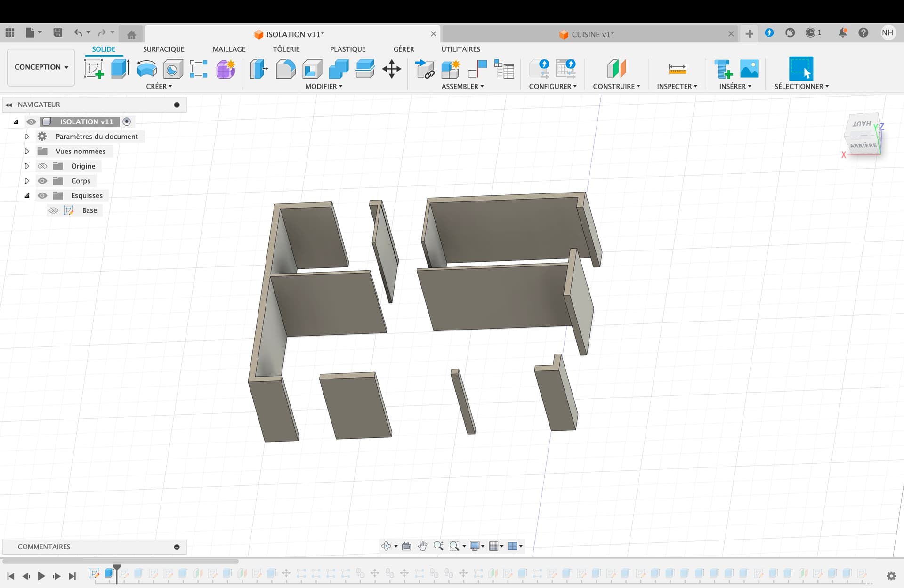This screenshot has height=588, width=904.
Task: Toggle Origine folder visibility eye
Action: (42, 166)
